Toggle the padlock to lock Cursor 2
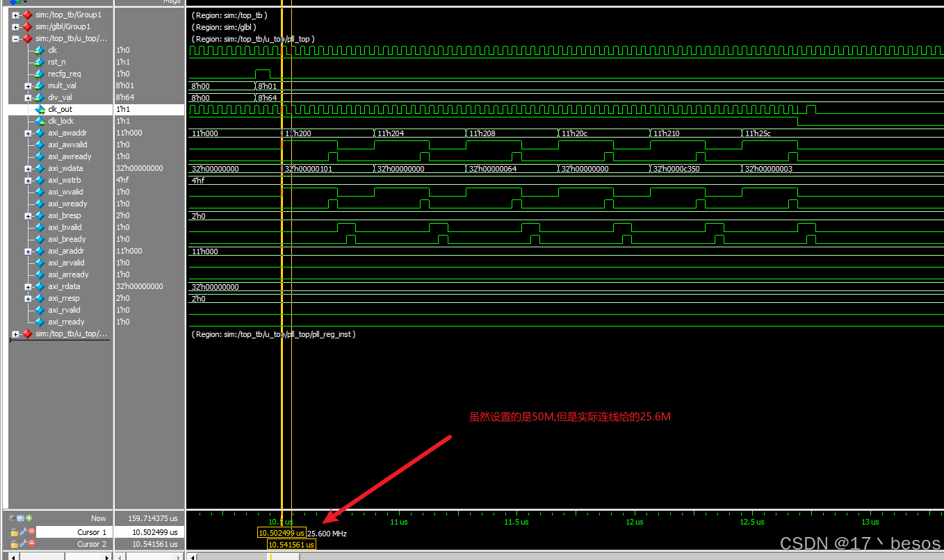Screen dimensions: 944x560 15,544
